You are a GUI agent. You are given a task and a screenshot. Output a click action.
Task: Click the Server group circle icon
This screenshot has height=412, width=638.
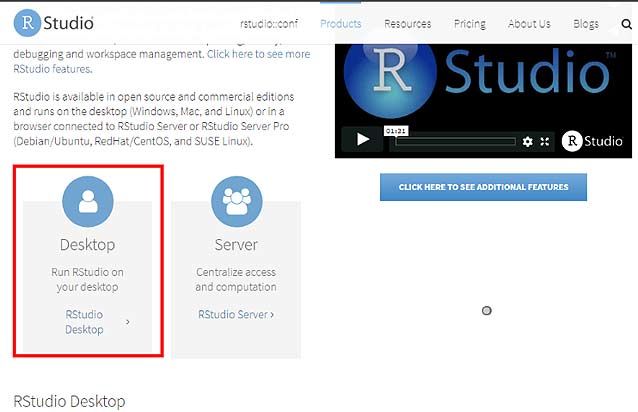click(x=236, y=201)
